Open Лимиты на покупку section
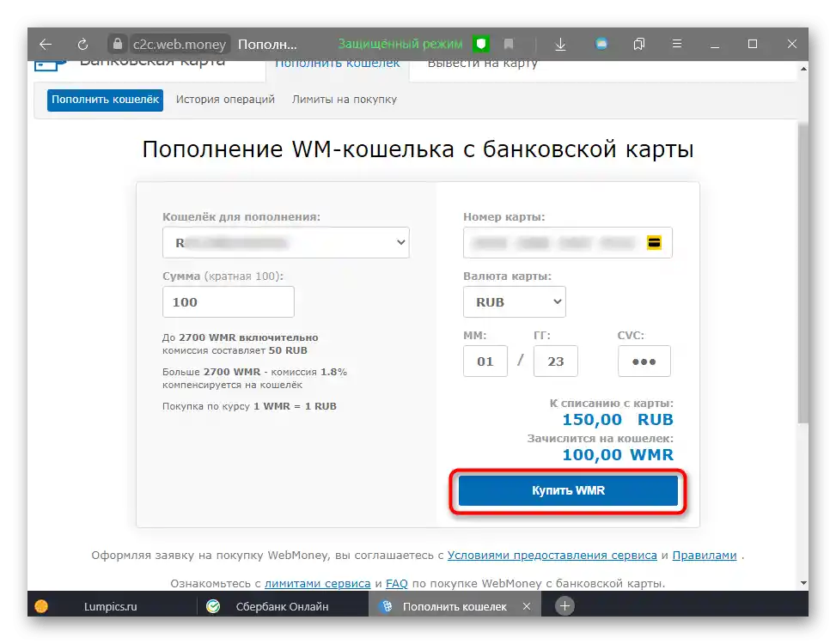 (345, 100)
